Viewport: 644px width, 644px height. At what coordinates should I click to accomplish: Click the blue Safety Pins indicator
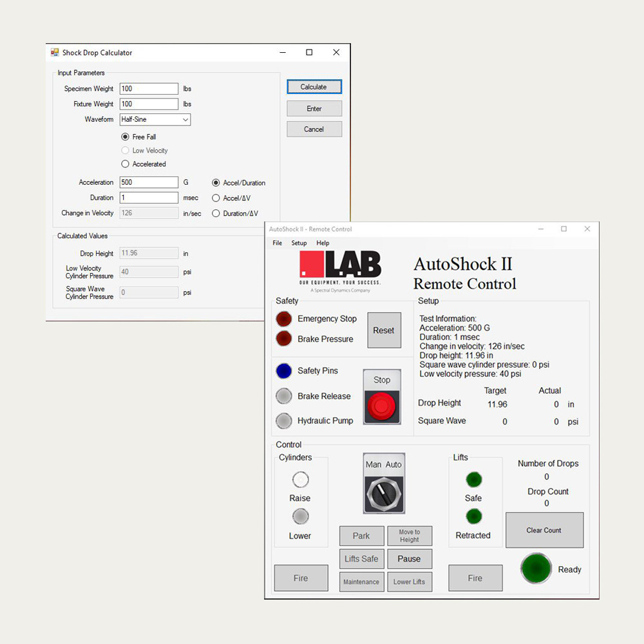(284, 371)
